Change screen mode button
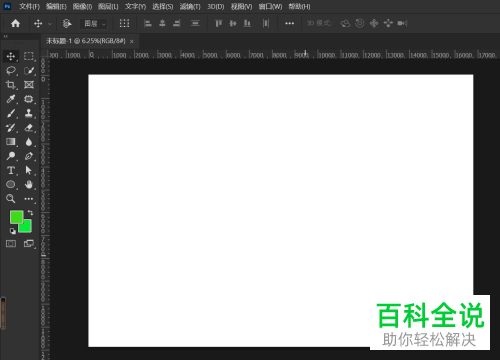This screenshot has width=500, height=360. click(x=29, y=244)
